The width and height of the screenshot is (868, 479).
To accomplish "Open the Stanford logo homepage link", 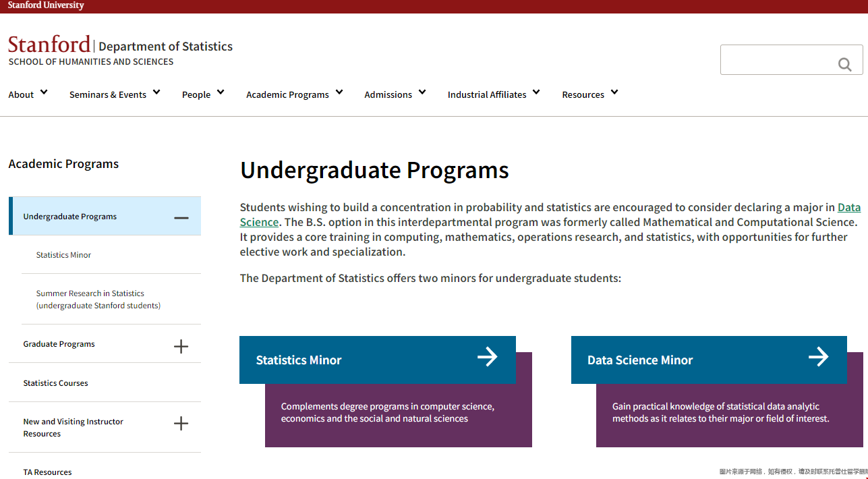I will click(x=49, y=45).
